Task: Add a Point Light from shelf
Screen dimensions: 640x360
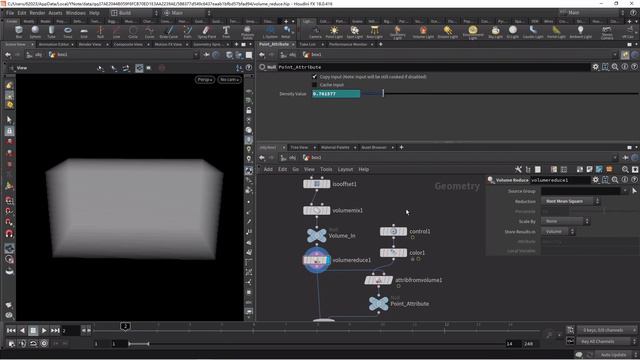Action: click(334, 31)
